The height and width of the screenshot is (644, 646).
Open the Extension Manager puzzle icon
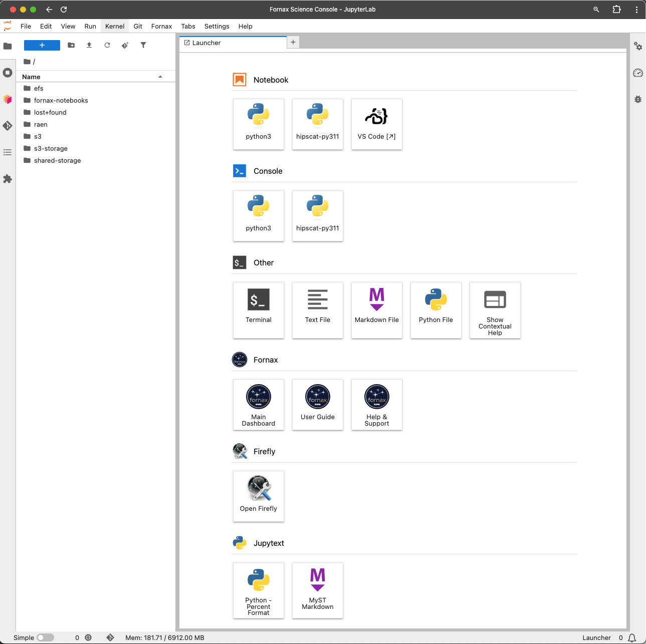[8, 179]
